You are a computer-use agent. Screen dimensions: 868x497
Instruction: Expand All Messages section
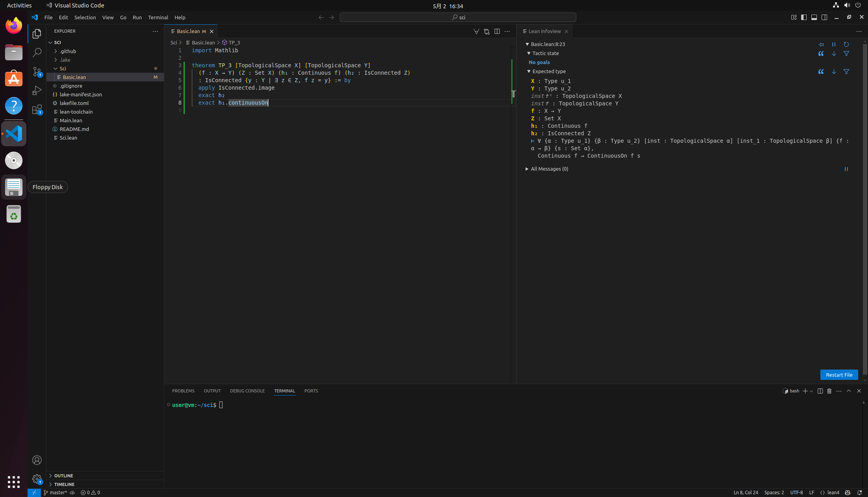pyautogui.click(x=549, y=169)
